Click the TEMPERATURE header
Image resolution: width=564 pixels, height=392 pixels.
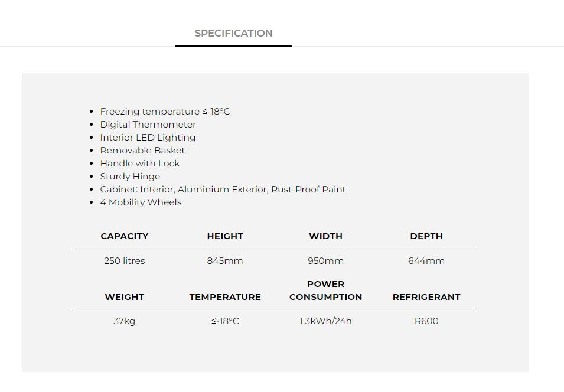(225, 297)
